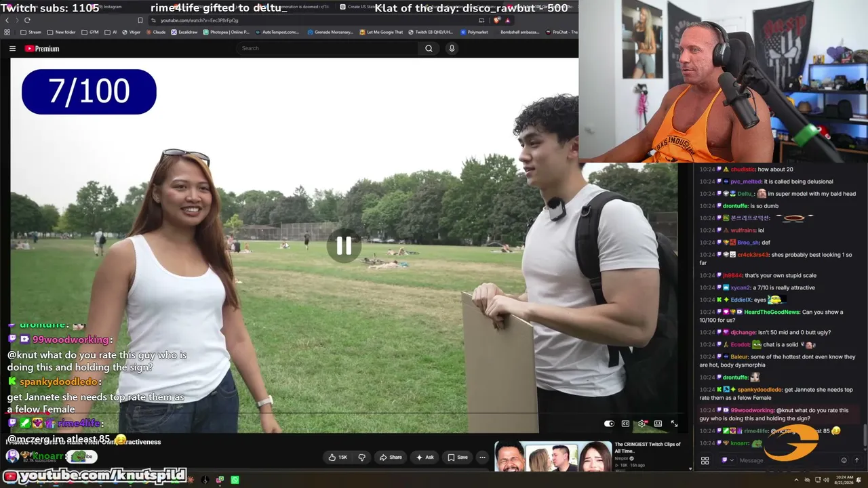Open the New folder bookmarks folder
Image resolution: width=868 pixels, height=488 pixels.
point(62,32)
